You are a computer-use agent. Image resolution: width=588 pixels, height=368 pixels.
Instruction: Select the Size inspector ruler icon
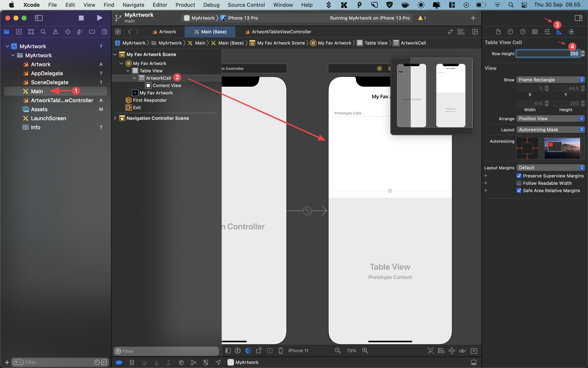(559, 32)
